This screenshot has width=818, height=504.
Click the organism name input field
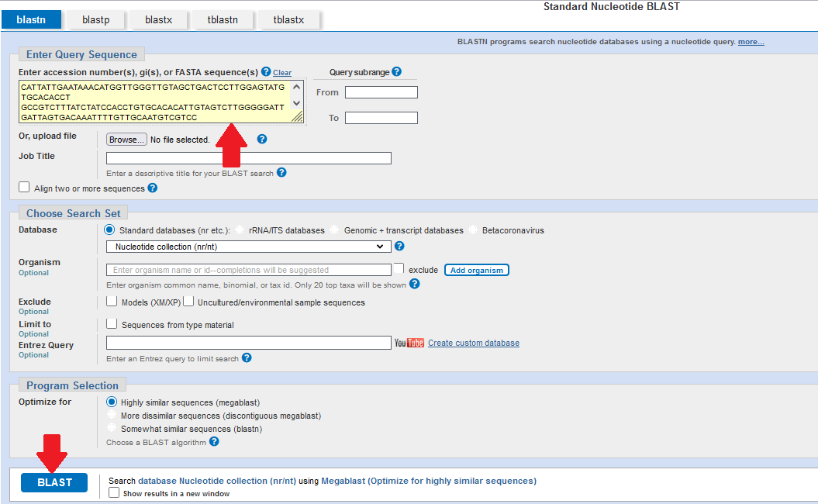click(x=248, y=270)
